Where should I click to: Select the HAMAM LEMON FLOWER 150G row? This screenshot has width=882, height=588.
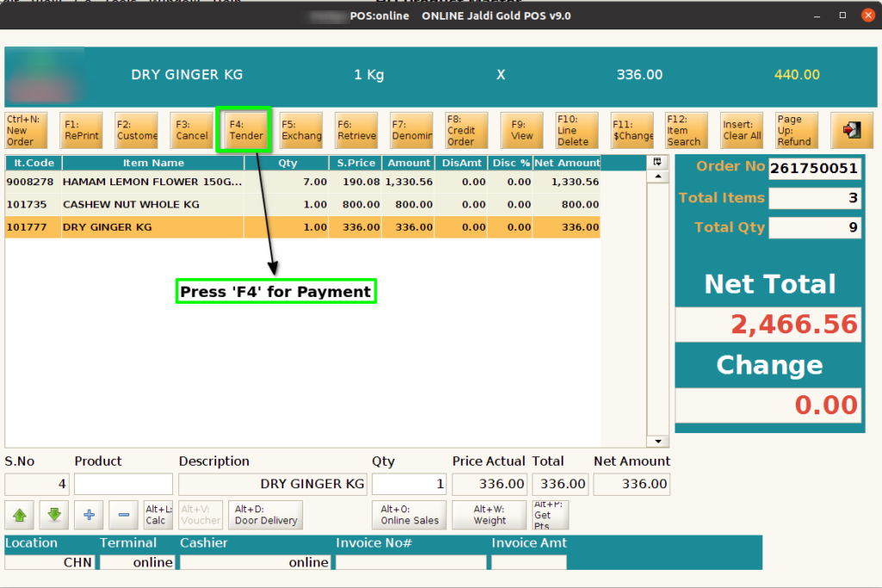302,182
